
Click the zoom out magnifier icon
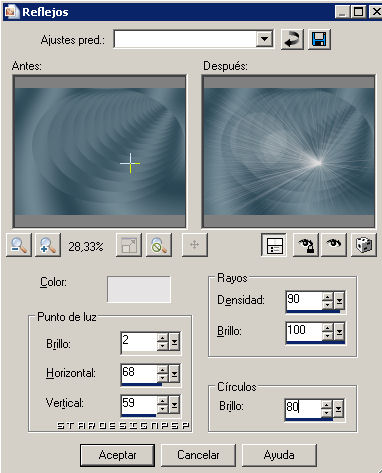point(19,245)
